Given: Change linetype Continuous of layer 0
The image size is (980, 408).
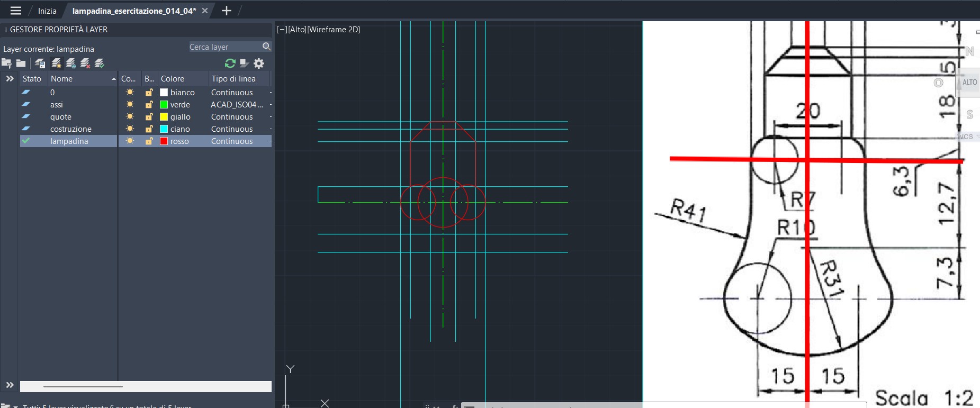Looking at the screenshot, I should (232, 93).
